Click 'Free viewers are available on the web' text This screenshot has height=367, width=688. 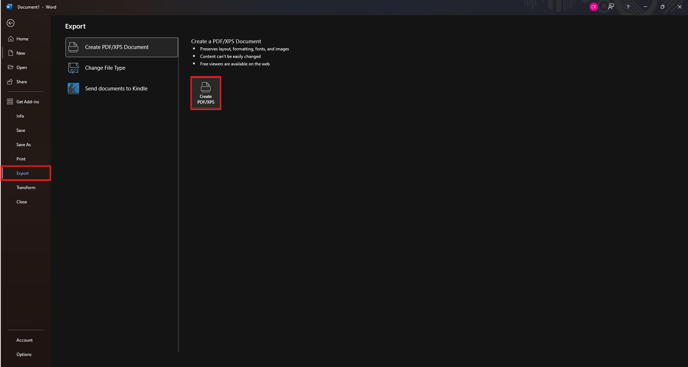point(235,64)
